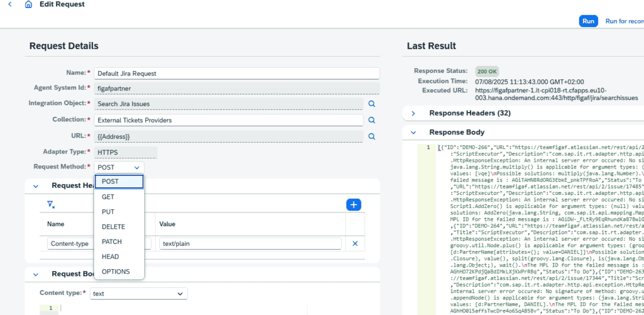Select DELETE in method list
644x315 pixels.
[119, 227]
